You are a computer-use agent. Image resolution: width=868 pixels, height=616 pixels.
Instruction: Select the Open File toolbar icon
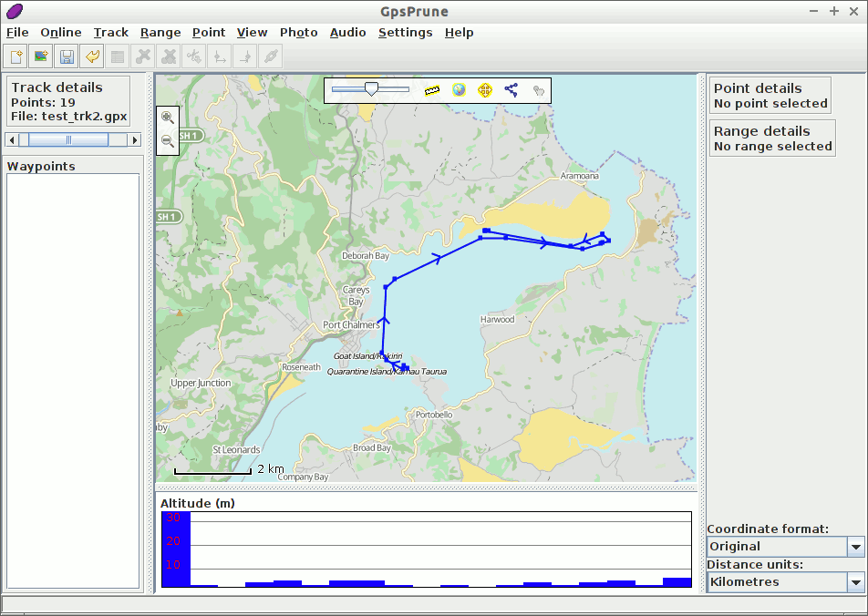[x=40, y=56]
